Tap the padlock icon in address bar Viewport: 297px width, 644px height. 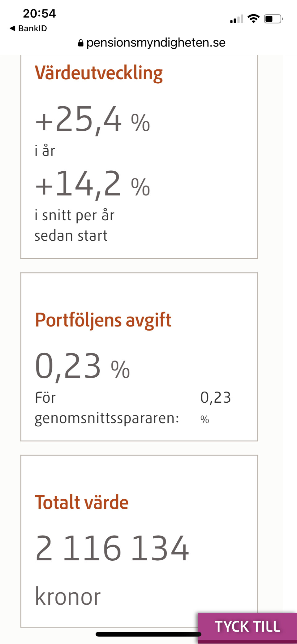pyautogui.click(x=81, y=43)
